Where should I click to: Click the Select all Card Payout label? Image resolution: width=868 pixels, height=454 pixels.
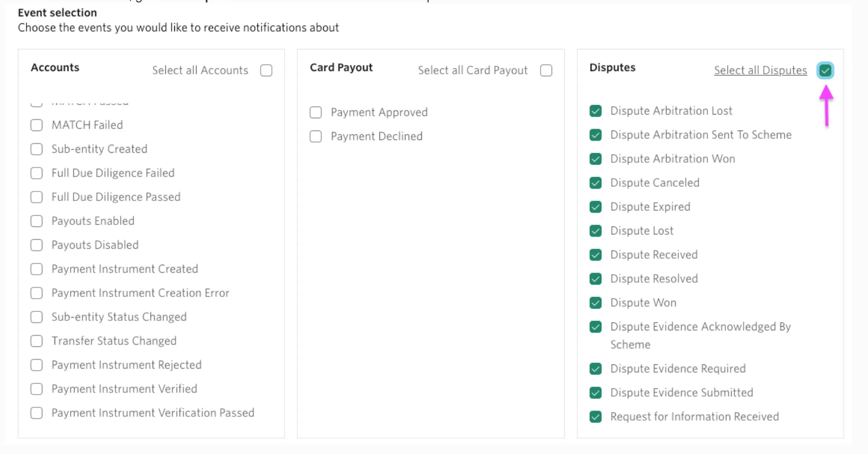[473, 71]
